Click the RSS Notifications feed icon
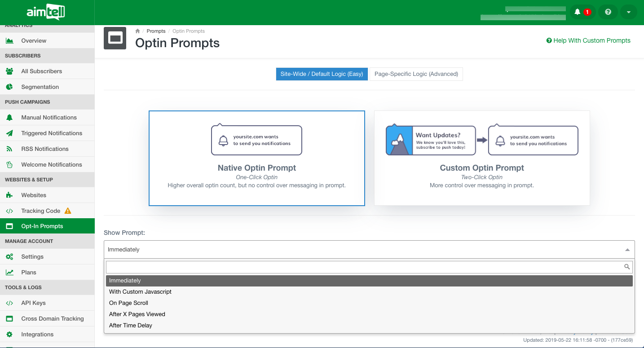This screenshot has width=644, height=348. click(9, 149)
